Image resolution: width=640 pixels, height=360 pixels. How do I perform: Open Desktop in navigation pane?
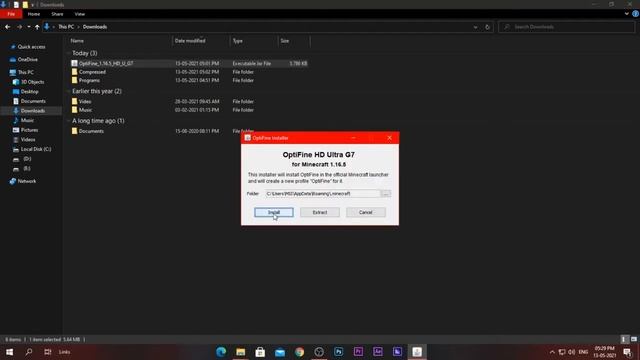(x=29, y=91)
